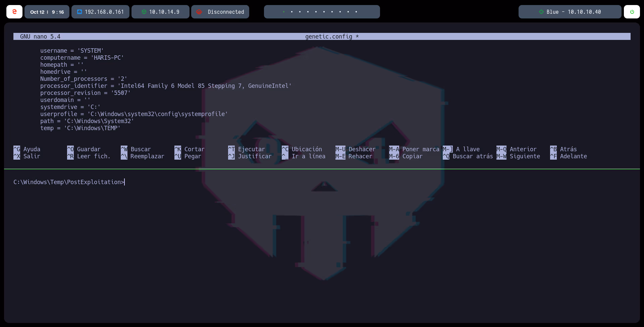The height and width of the screenshot is (327, 644).
Task: Select the first green workspace dot
Action: click(284, 12)
